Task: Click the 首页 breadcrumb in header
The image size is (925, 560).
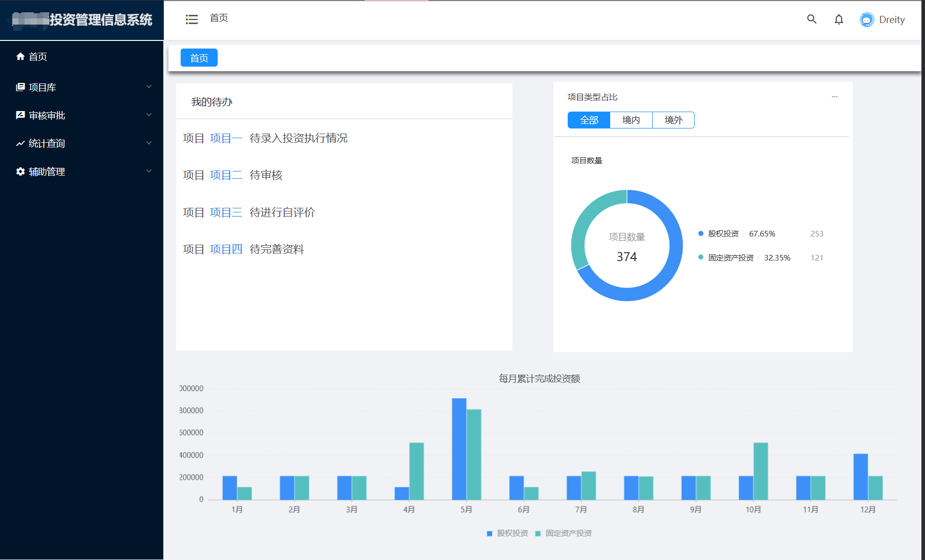Action: (219, 18)
